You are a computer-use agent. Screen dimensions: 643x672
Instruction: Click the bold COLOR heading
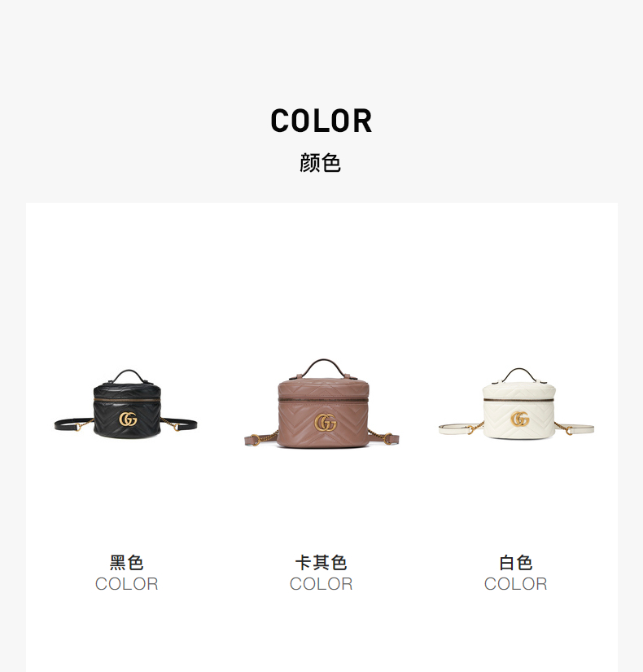(321, 121)
